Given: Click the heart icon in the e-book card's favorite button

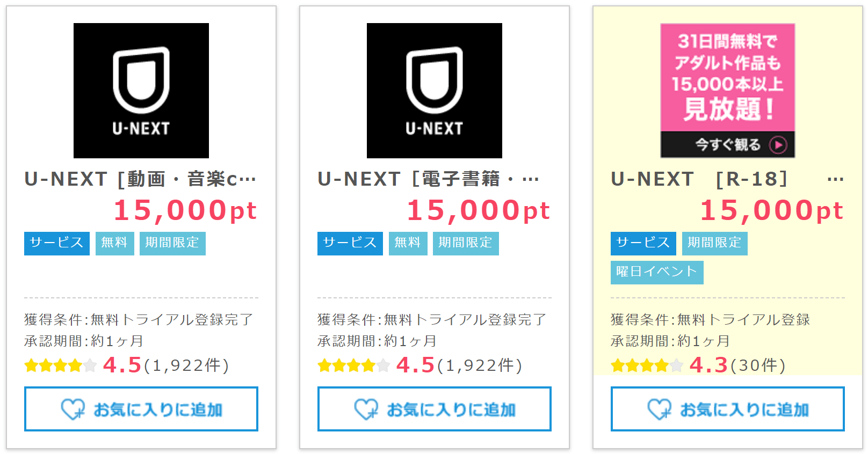Looking at the screenshot, I should point(366,409).
